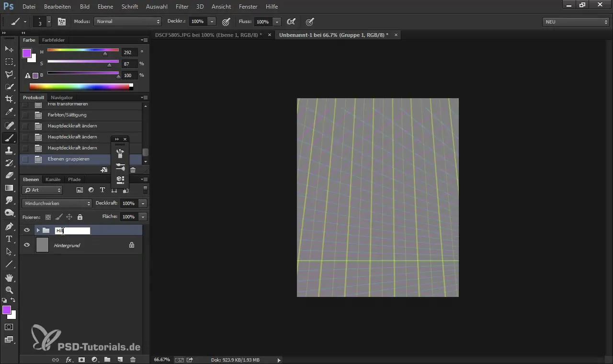613x364 pixels.
Task: Select the Pen tool
Action: (9, 227)
